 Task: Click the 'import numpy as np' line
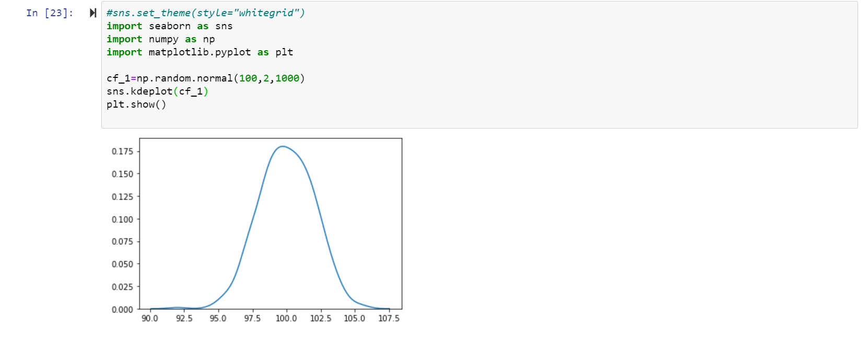click(x=161, y=39)
